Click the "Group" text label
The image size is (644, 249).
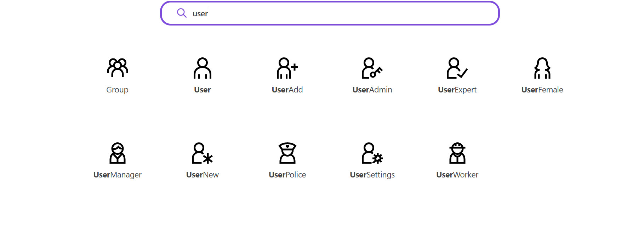coord(117,90)
